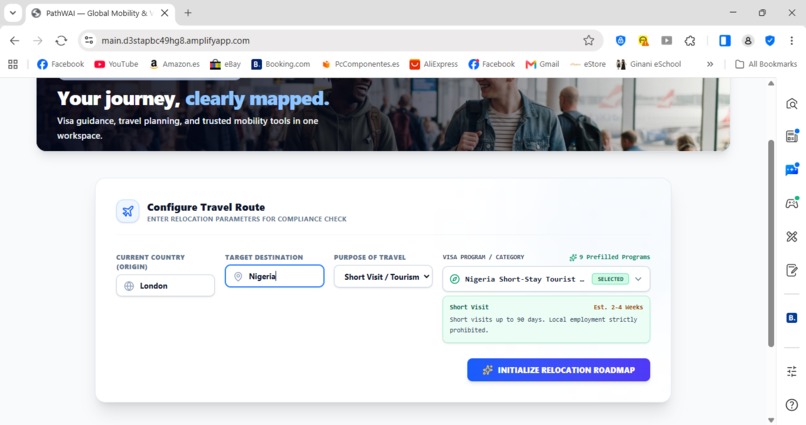Focus the Current Country origin field

click(x=165, y=286)
